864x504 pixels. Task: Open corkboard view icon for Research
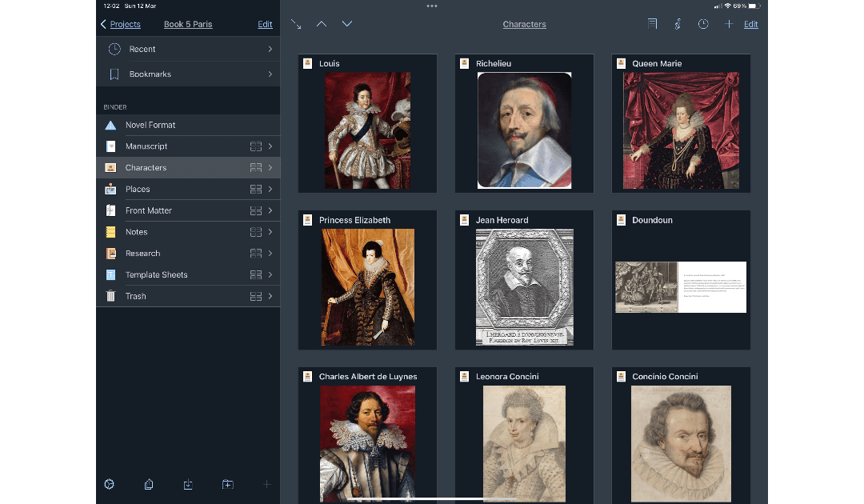tap(256, 254)
